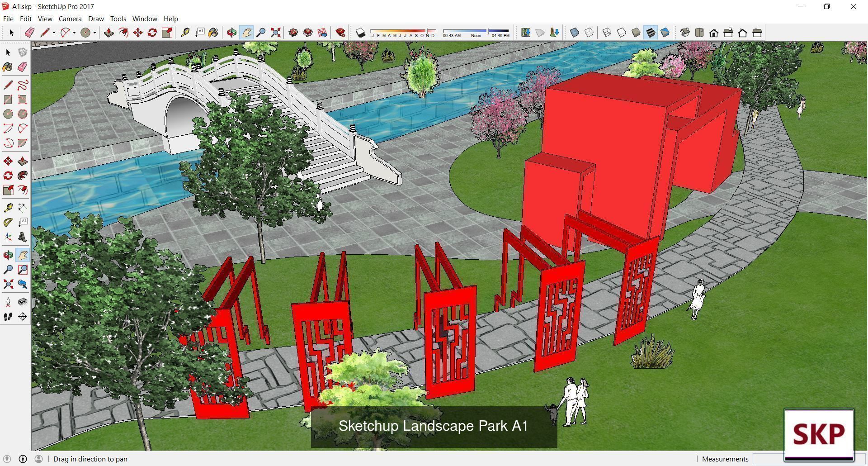The width and height of the screenshot is (868, 466).
Task: Click the Add Location icon
Action: point(526,33)
